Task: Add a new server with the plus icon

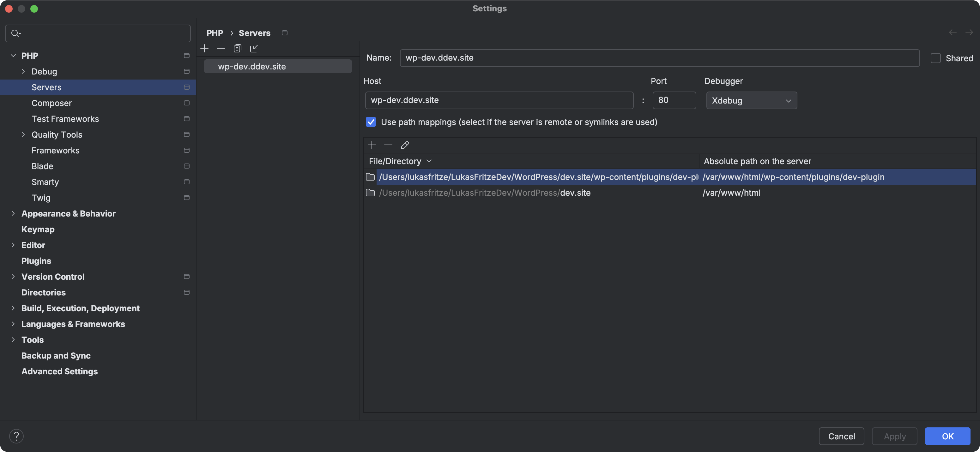Action: tap(205, 48)
